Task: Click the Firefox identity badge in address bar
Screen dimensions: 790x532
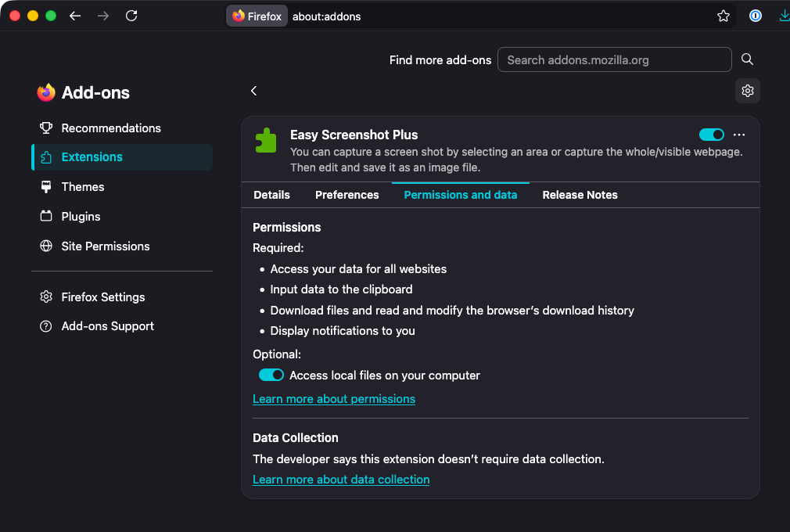Action: (x=257, y=16)
